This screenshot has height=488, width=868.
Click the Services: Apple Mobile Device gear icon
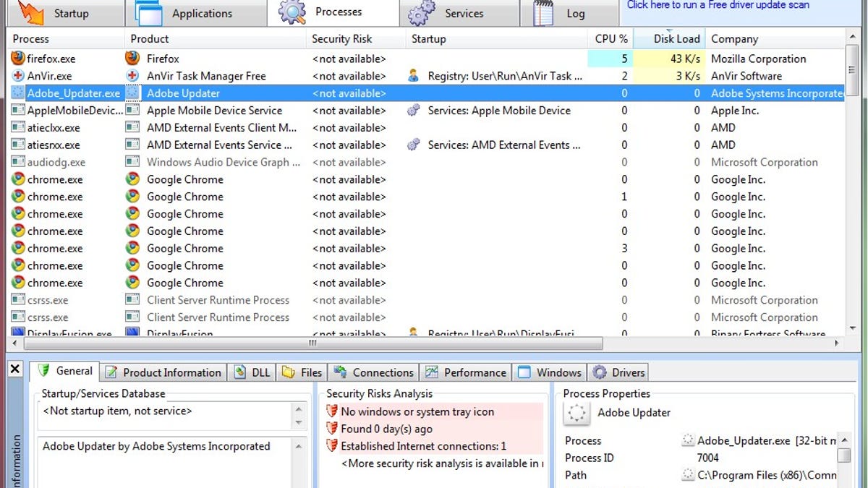tap(414, 111)
